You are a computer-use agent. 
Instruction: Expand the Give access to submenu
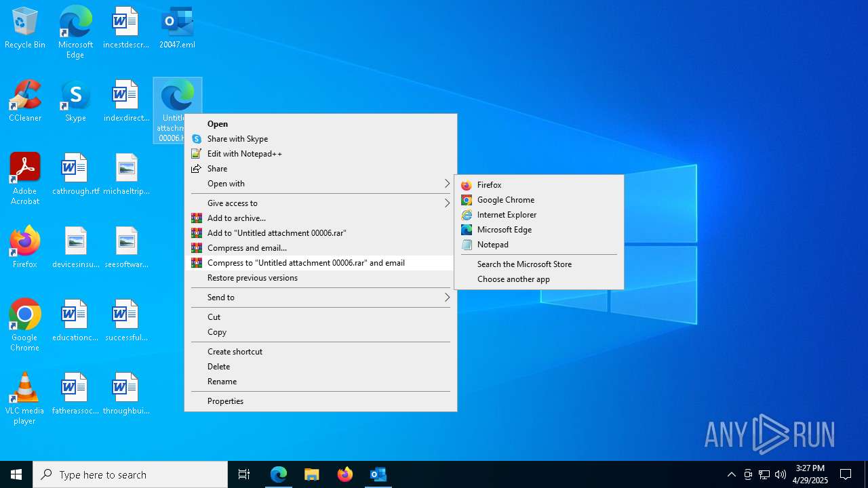coord(320,203)
